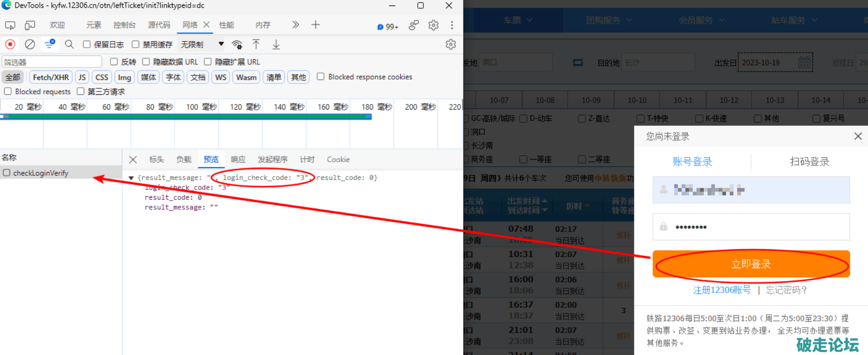Image resolution: width=868 pixels, height=355 pixels.
Task: Click the record network log button
Action: point(10,44)
